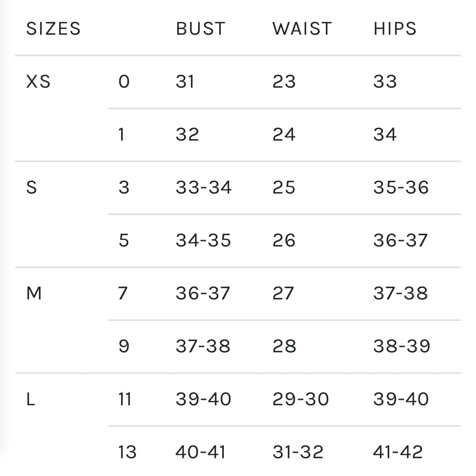Click bust value 40-41 for size 13
Screen dimensions: 476x476
[x=201, y=452]
